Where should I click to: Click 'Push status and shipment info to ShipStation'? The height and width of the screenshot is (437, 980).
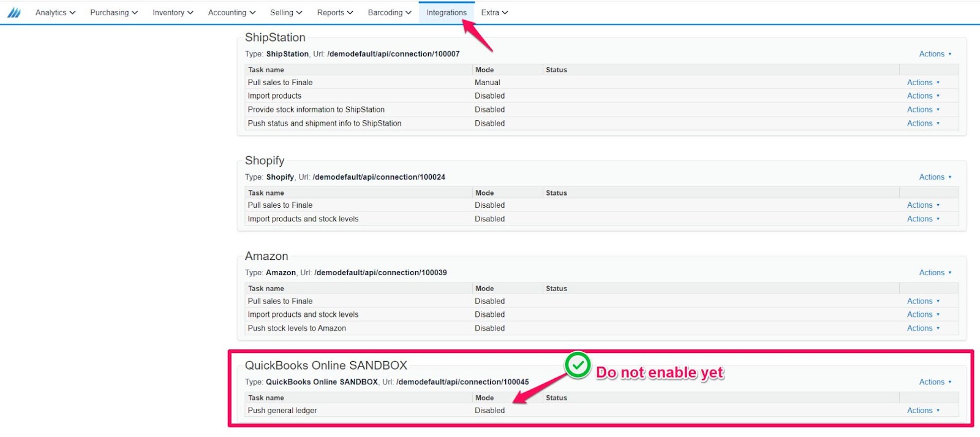tap(325, 123)
